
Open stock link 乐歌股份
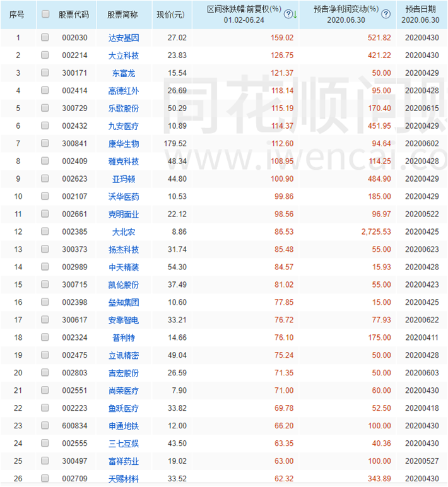[x=124, y=109]
